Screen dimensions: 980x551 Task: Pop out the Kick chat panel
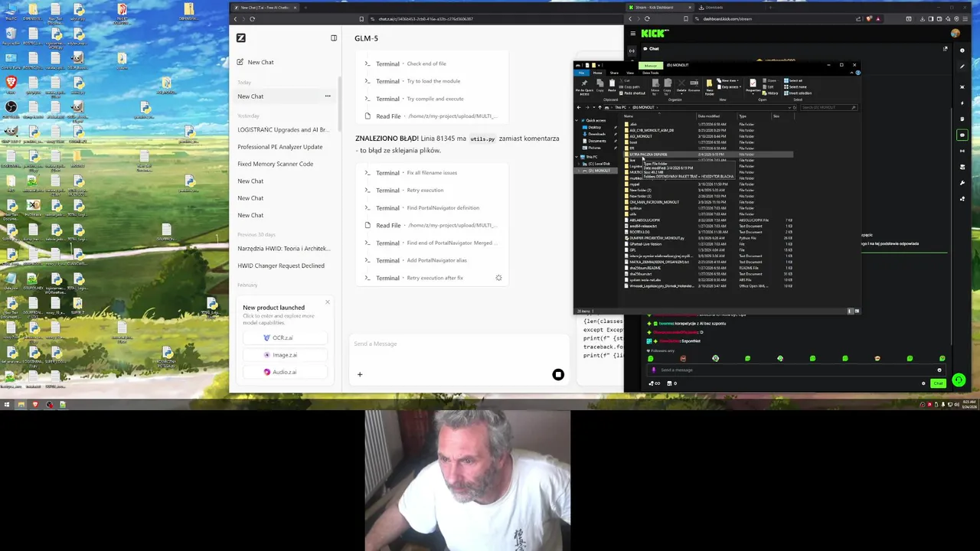click(x=946, y=49)
